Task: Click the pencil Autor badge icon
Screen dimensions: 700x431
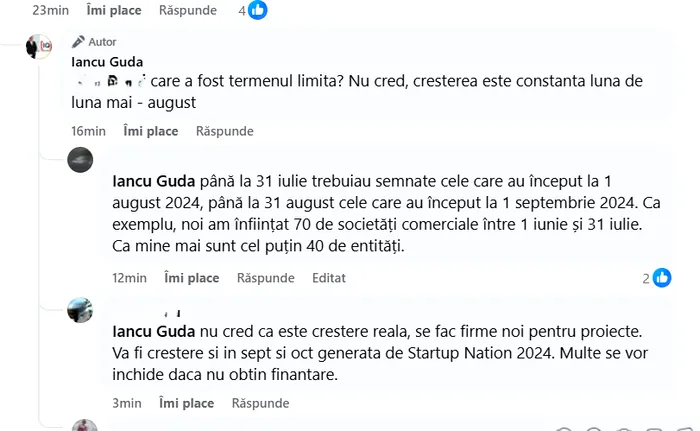Action: pyautogui.click(x=79, y=42)
